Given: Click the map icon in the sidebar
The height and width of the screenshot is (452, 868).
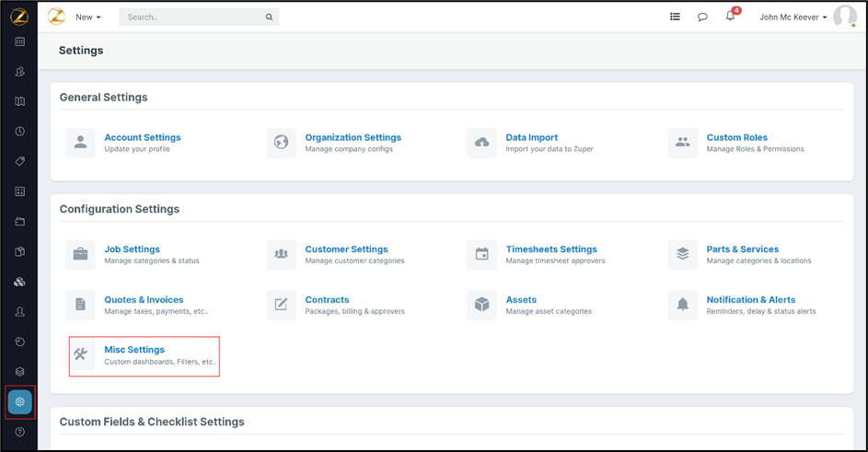Looking at the screenshot, I should pos(19,101).
